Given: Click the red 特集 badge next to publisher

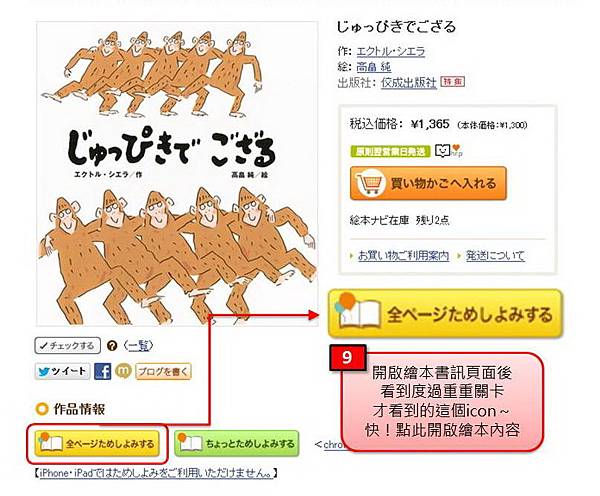Looking at the screenshot, I should [453, 82].
